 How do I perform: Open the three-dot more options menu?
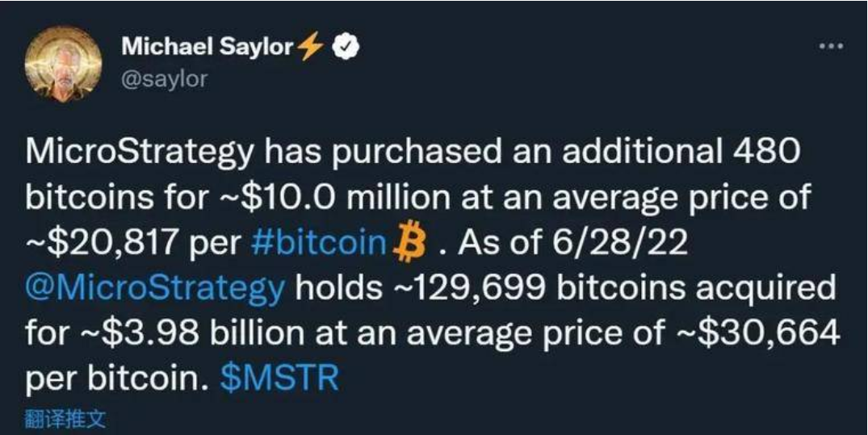(832, 47)
